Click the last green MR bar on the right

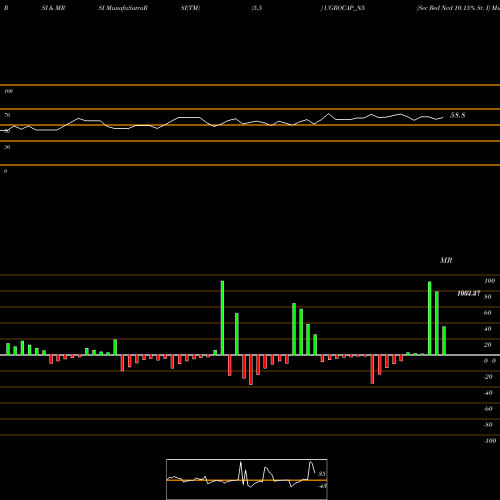pos(444,340)
